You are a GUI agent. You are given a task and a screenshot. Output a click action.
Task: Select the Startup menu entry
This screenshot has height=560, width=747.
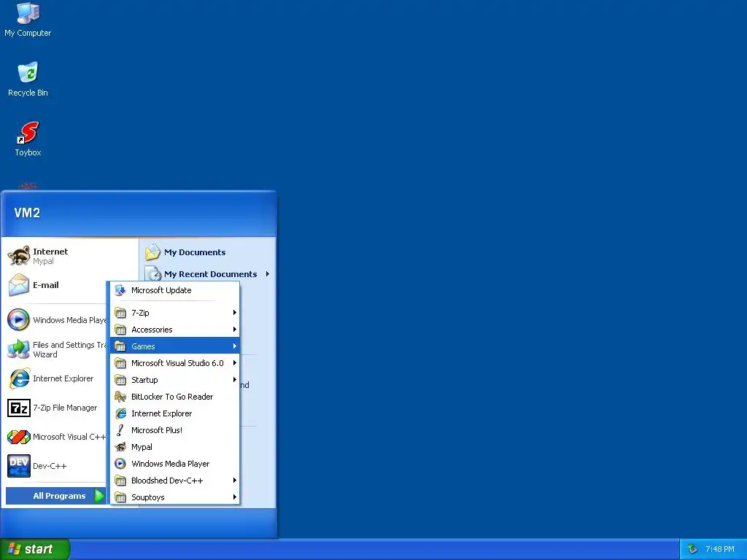(x=174, y=379)
